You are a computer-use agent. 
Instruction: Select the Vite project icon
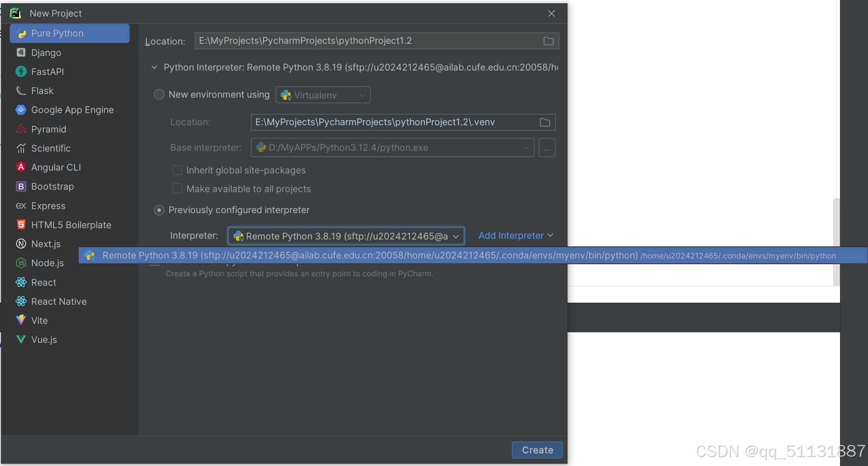[x=21, y=320]
